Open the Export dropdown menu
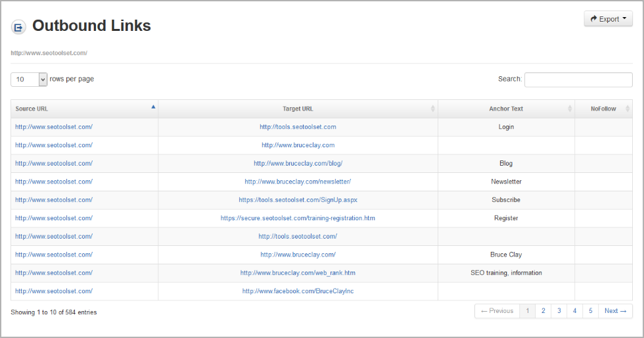Image resolution: width=644 pixels, height=338 pixels. click(609, 19)
